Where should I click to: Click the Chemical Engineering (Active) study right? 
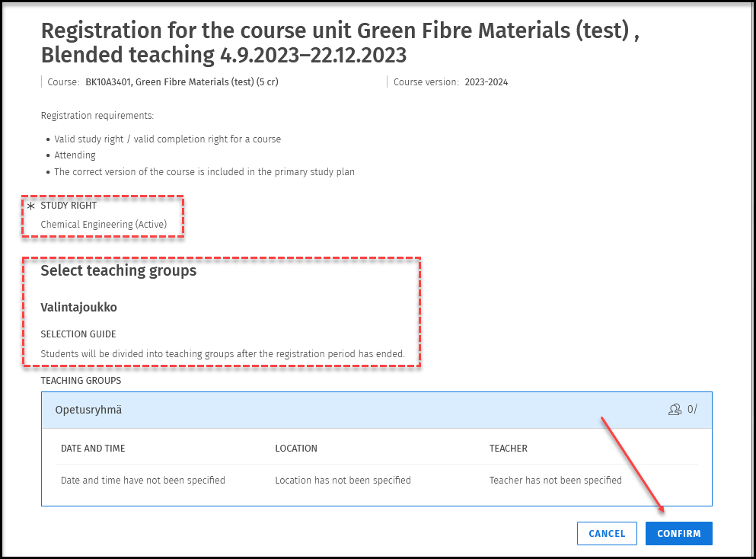pyautogui.click(x=104, y=224)
